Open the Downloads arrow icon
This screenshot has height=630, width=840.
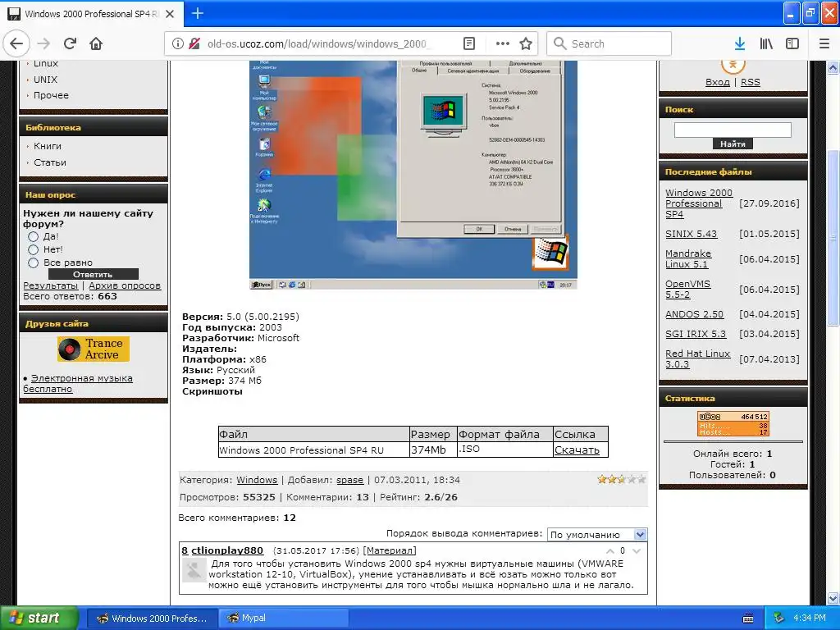740,44
